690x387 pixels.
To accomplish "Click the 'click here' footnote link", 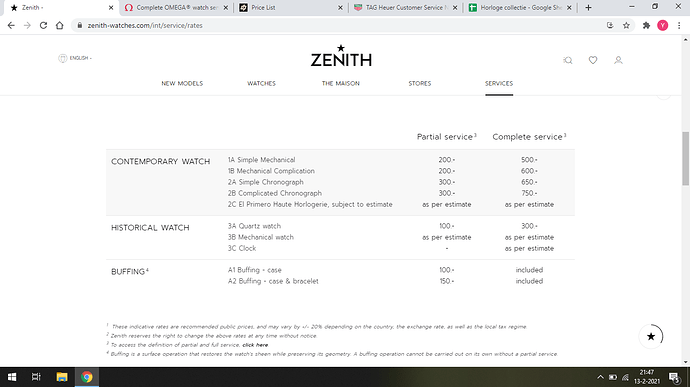I will [255, 345].
